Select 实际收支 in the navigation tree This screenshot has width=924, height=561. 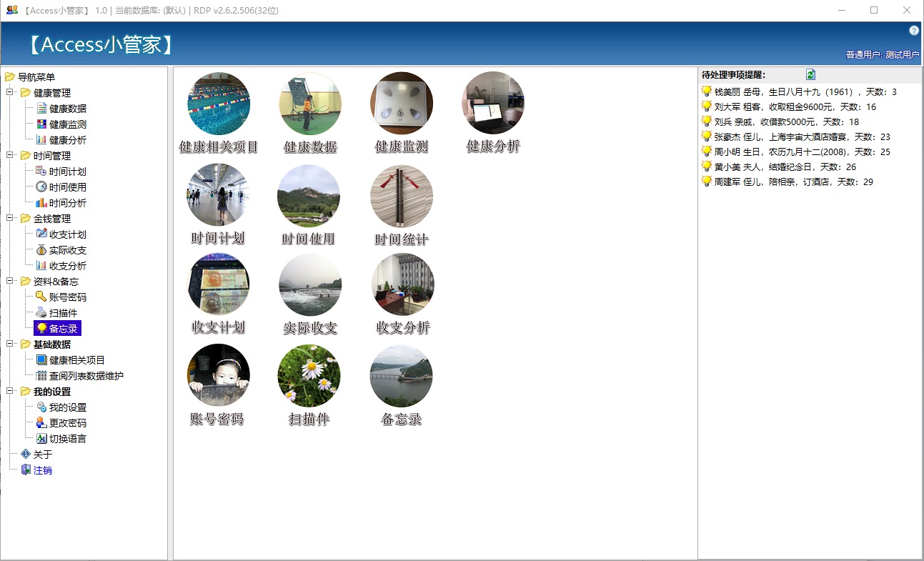68,250
